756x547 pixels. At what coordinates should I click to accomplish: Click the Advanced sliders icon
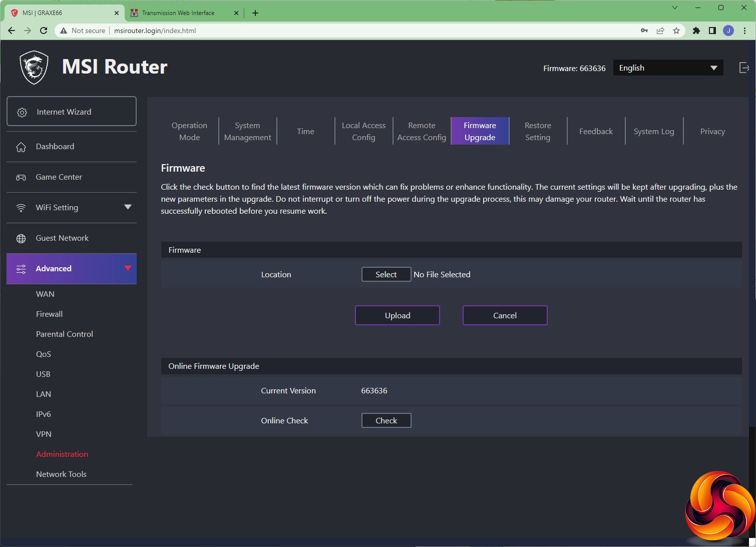coord(21,269)
